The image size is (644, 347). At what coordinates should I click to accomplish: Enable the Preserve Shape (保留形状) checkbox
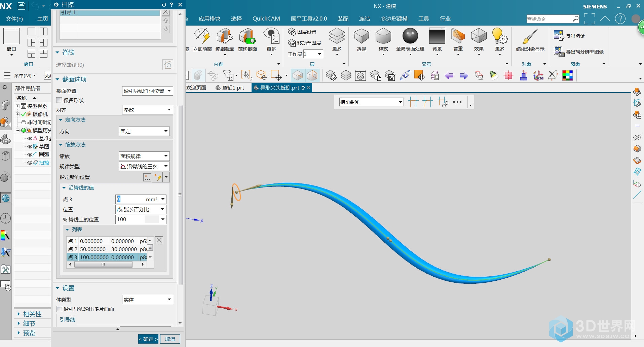point(59,100)
